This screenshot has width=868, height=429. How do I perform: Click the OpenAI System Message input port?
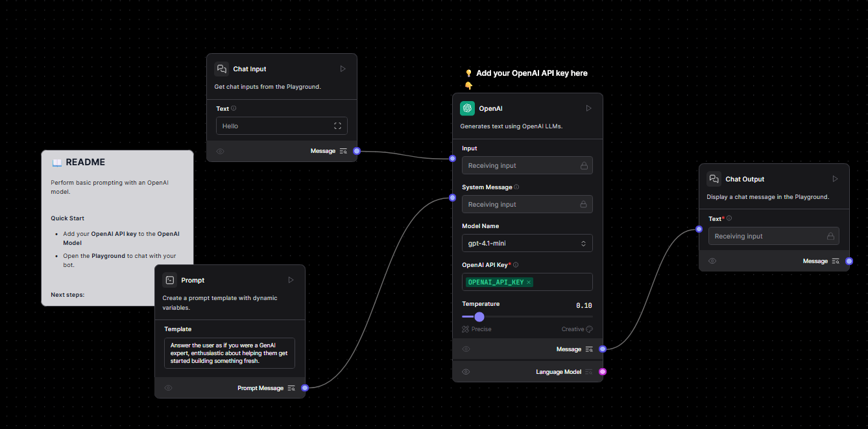[453, 197]
